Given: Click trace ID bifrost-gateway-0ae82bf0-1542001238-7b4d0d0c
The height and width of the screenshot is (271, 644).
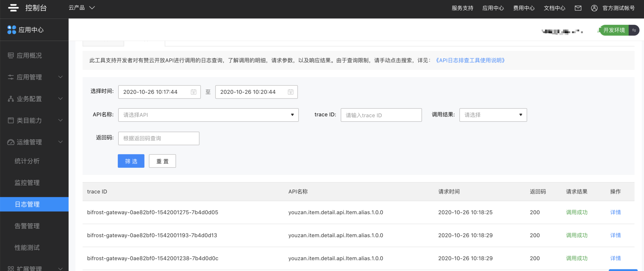Looking at the screenshot, I should pyautogui.click(x=153, y=258).
